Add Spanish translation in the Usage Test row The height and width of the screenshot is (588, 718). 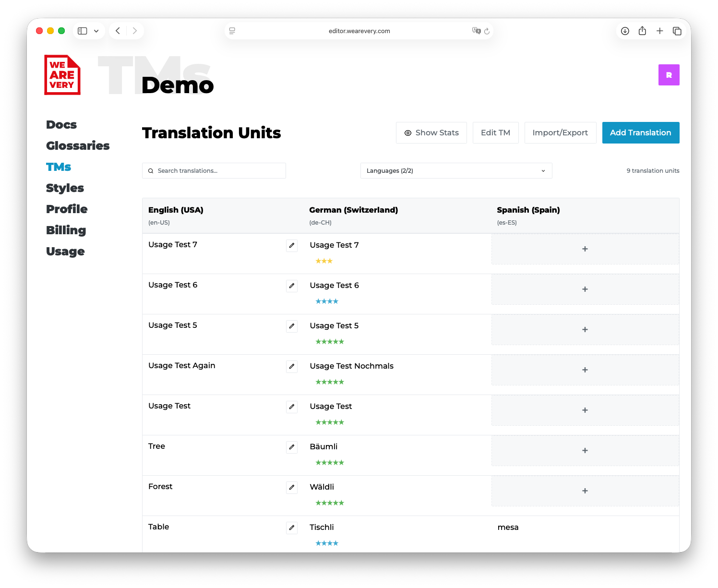(x=585, y=410)
